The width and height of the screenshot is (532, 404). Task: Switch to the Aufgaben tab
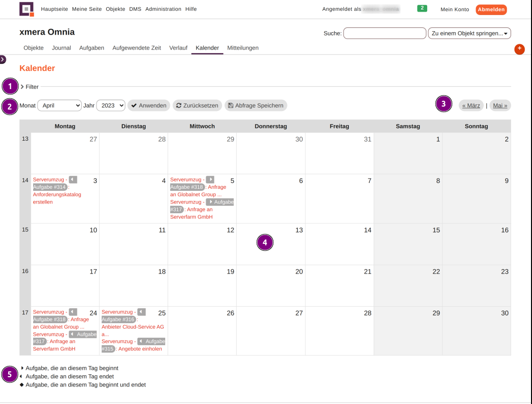pyautogui.click(x=92, y=48)
